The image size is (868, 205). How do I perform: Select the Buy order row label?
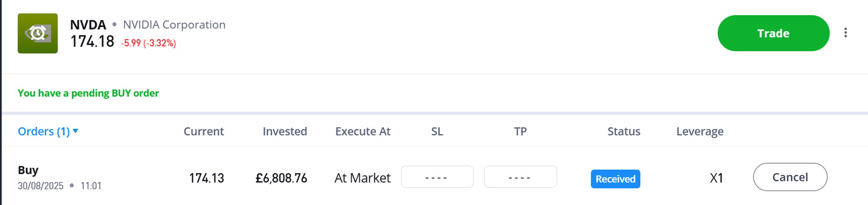[x=28, y=170]
